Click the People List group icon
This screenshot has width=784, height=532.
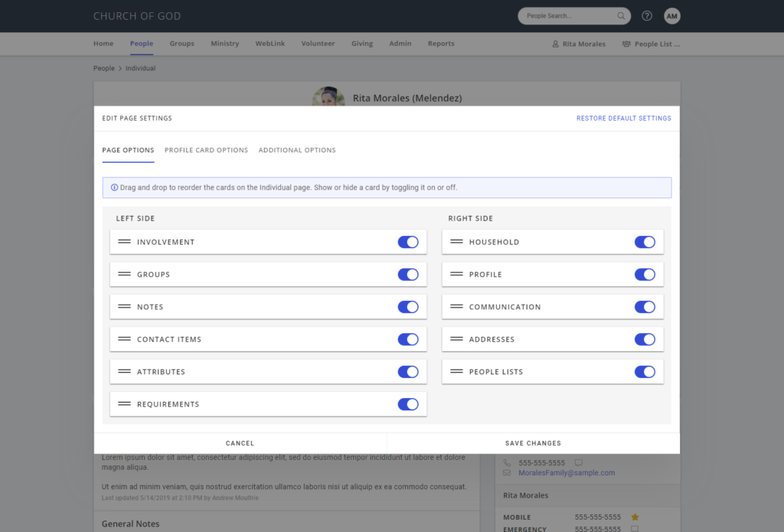[626, 44]
